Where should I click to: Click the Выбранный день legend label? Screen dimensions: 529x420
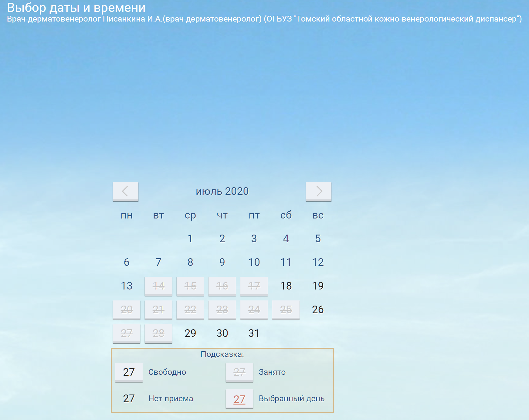(292, 398)
